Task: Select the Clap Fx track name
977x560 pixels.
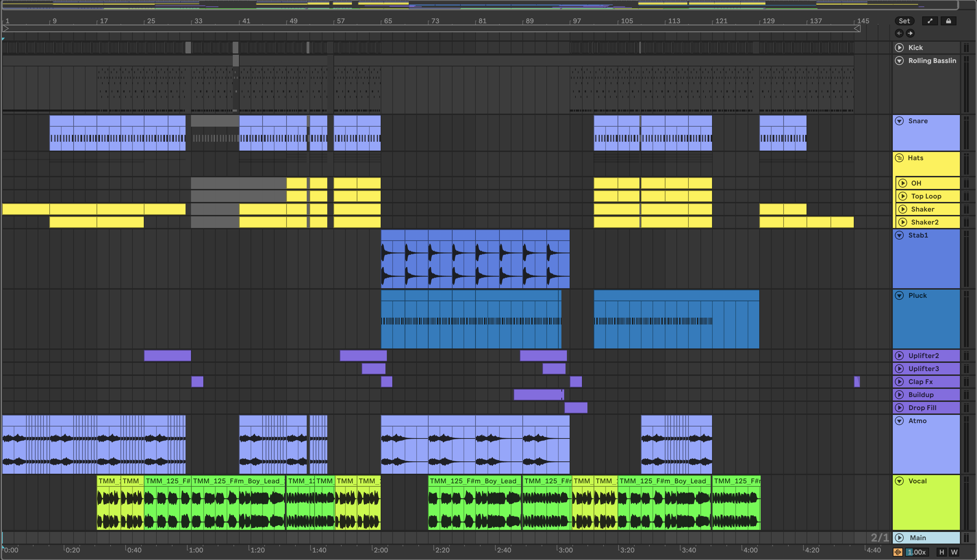Action: [x=921, y=382]
